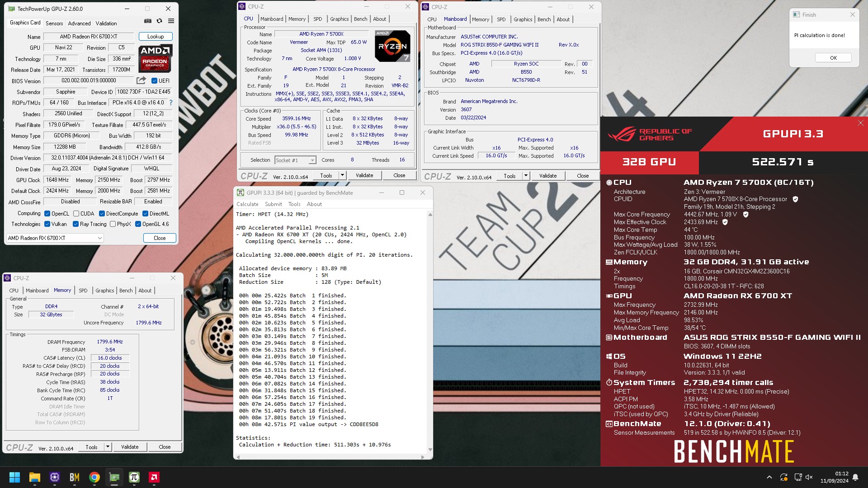Screen dimensions: 868x488
Task: Switch to Advanced tab in GPU-Z
Action: click(79, 23)
